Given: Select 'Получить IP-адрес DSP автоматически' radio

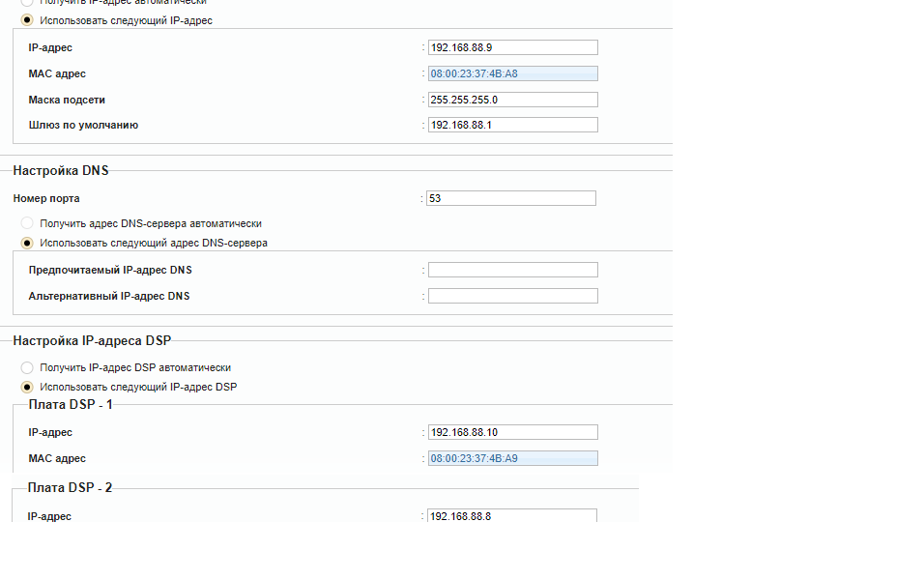Looking at the screenshot, I should pos(27,367).
